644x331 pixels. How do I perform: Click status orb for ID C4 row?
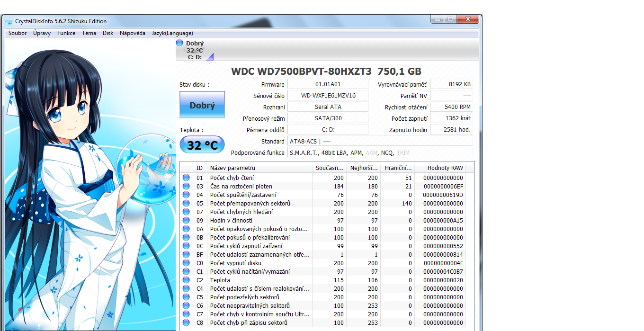(186, 288)
